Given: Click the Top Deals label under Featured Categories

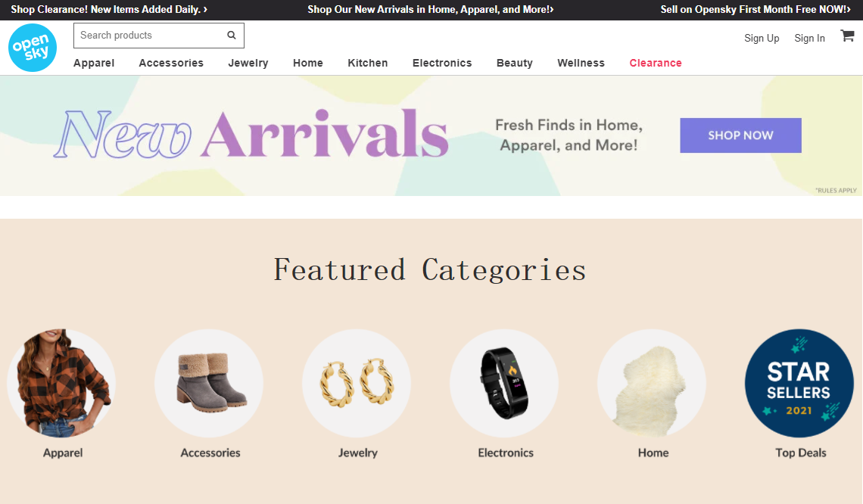Looking at the screenshot, I should coord(801,453).
